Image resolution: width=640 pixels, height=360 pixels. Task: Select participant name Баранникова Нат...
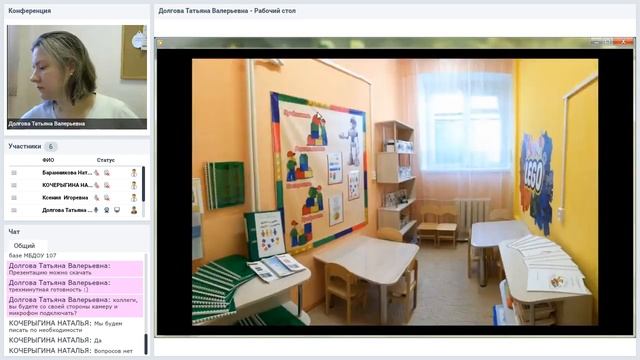[x=67, y=173]
